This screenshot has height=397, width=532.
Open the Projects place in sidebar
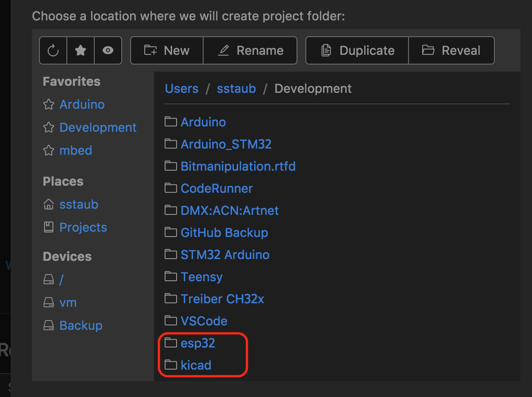click(83, 227)
